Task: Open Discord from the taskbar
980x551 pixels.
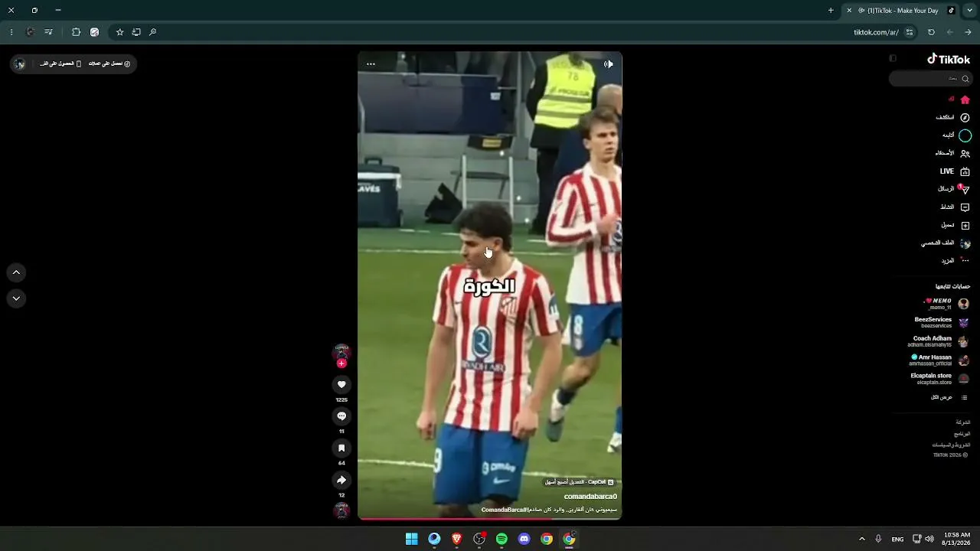Action: pyautogui.click(x=524, y=539)
